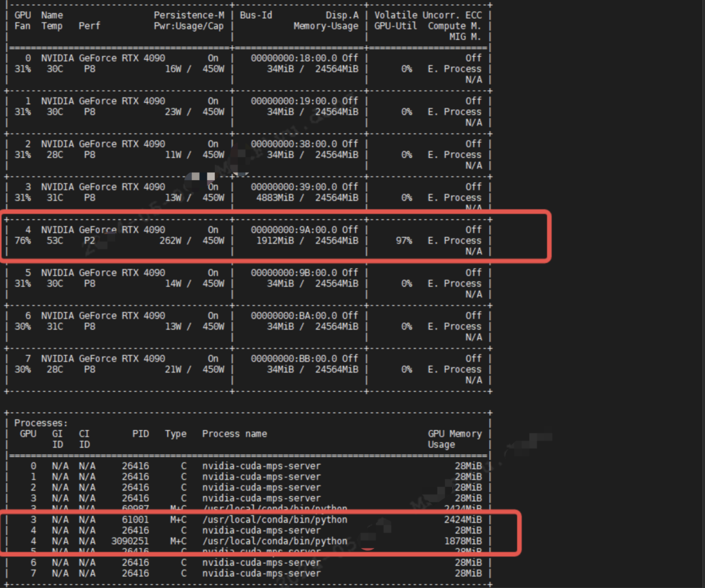
Task: Click the PID column header
Action: coord(140,434)
